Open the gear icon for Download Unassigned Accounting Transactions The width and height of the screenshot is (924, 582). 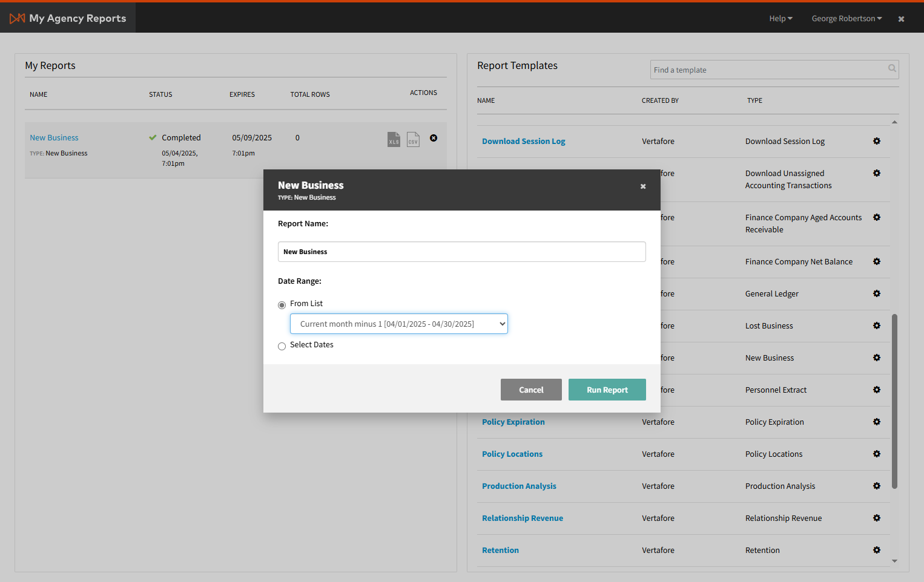pos(877,173)
